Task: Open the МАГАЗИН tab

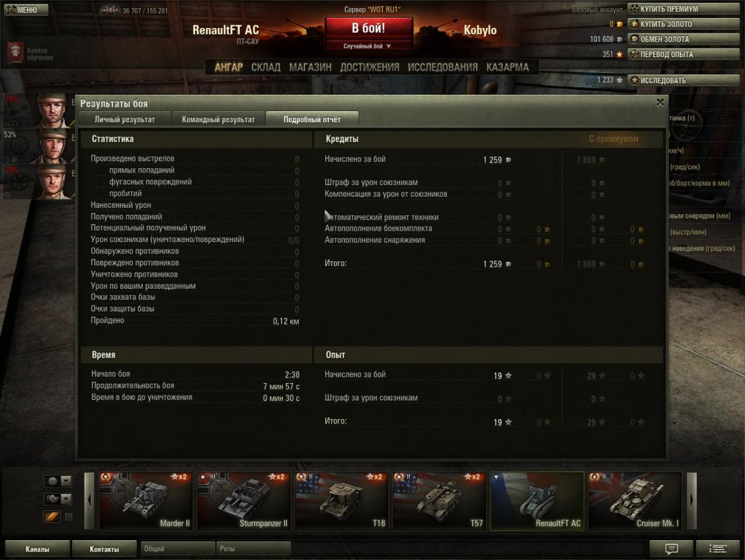Action: pyautogui.click(x=310, y=67)
